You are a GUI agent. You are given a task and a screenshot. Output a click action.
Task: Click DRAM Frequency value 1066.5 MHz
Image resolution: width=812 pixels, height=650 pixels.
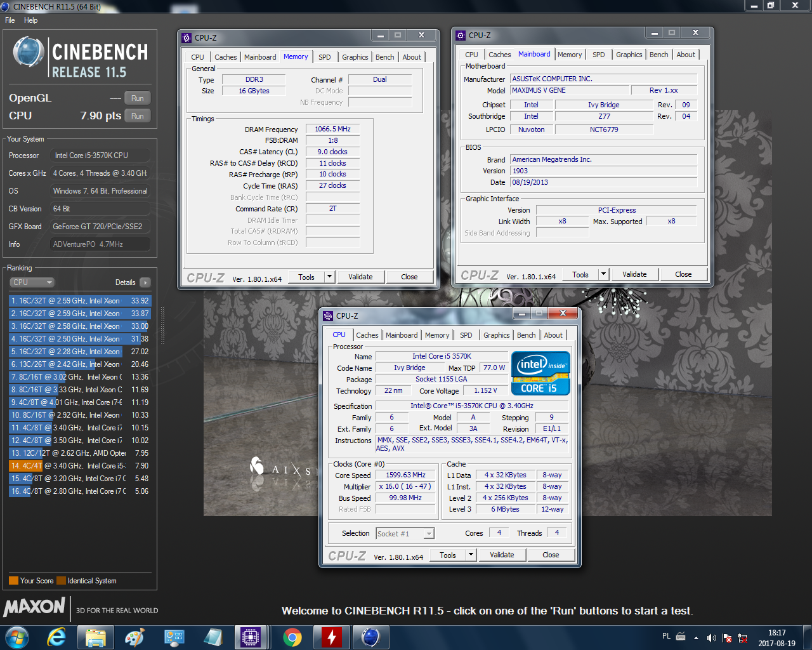[332, 129]
